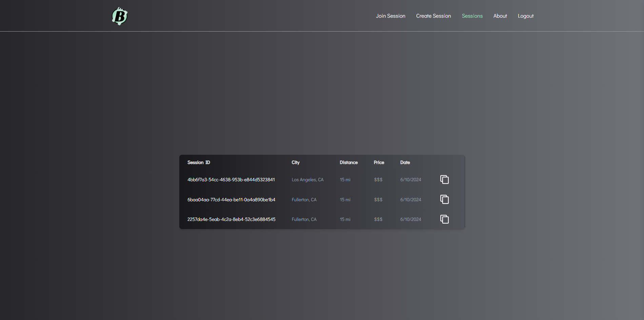Click the Los Angeles, CA city cell
Screen dimensions: 644x320
click(307, 180)
